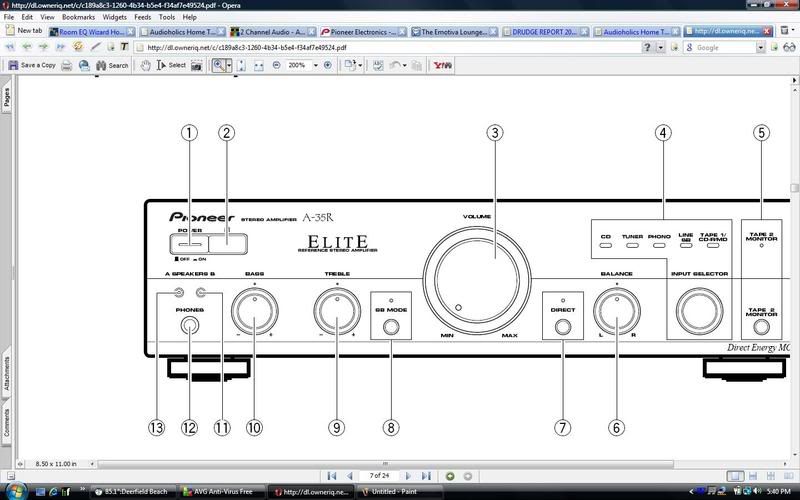
Task: Zoom in with the plus button
Action: tap(328, 65)
